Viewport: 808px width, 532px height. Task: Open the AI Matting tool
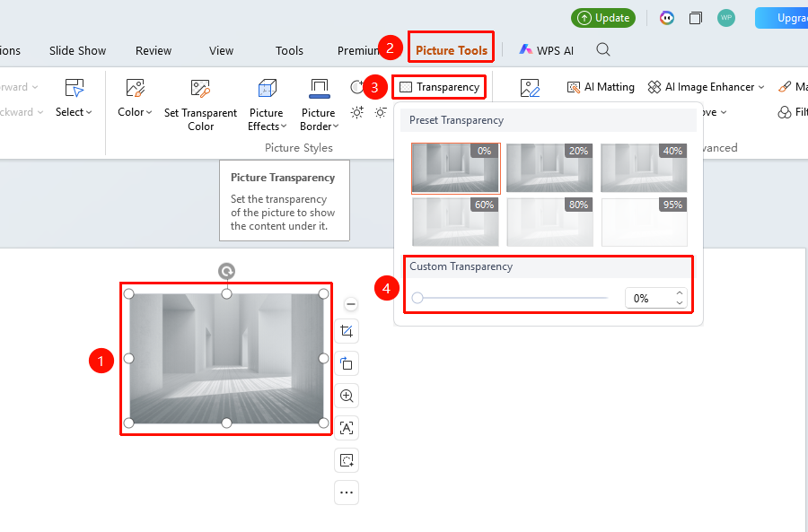click(x=601, y=87)
